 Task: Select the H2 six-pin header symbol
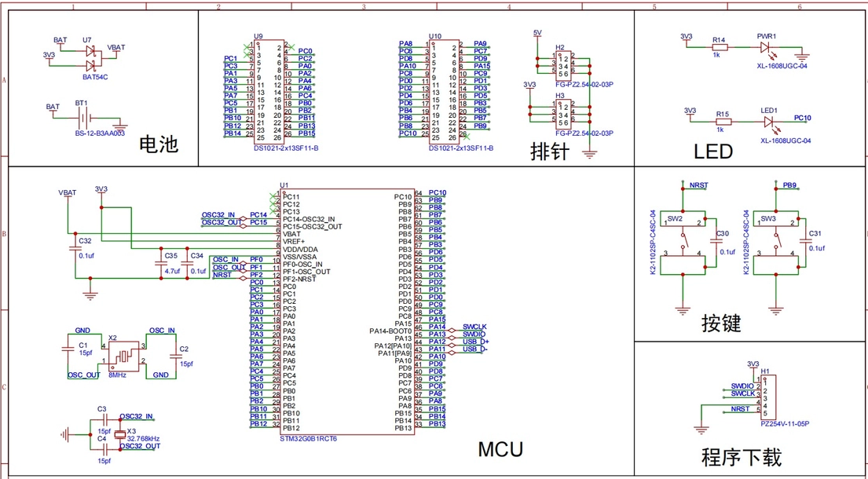[563, 64]
